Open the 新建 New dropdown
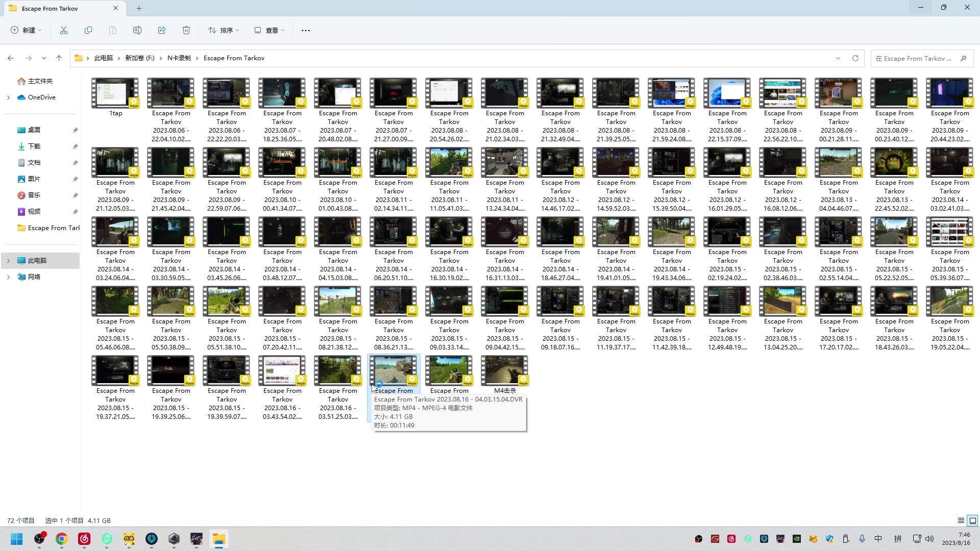This screenshot has width=980, height=551. 26,30
